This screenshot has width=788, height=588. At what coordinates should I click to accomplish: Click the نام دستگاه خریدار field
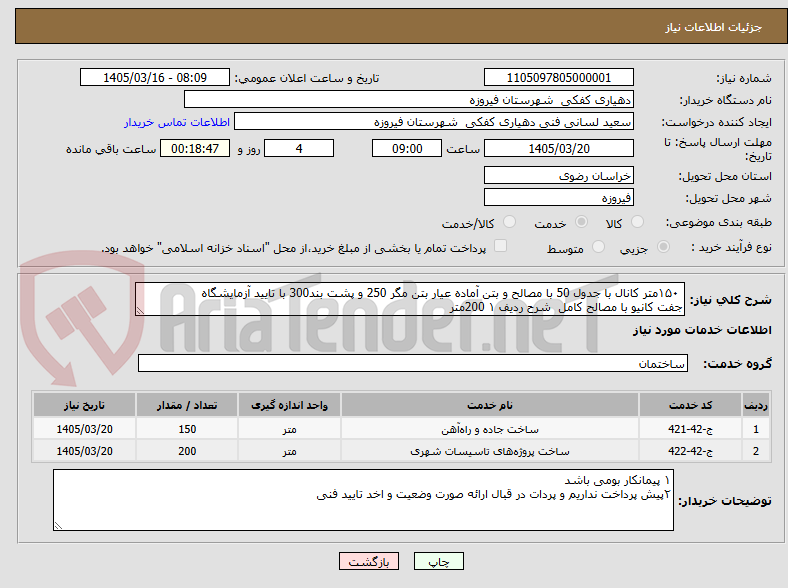tap(409, 100)
